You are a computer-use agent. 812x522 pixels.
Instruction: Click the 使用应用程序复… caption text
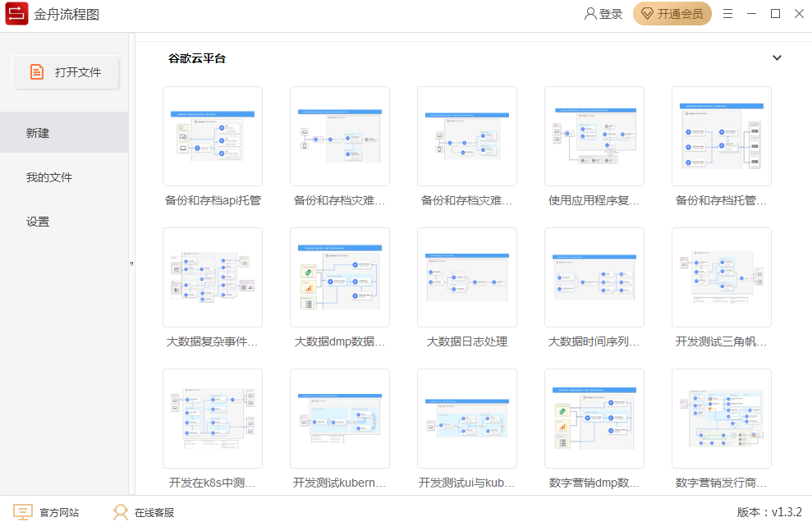(x=594, y=200)
